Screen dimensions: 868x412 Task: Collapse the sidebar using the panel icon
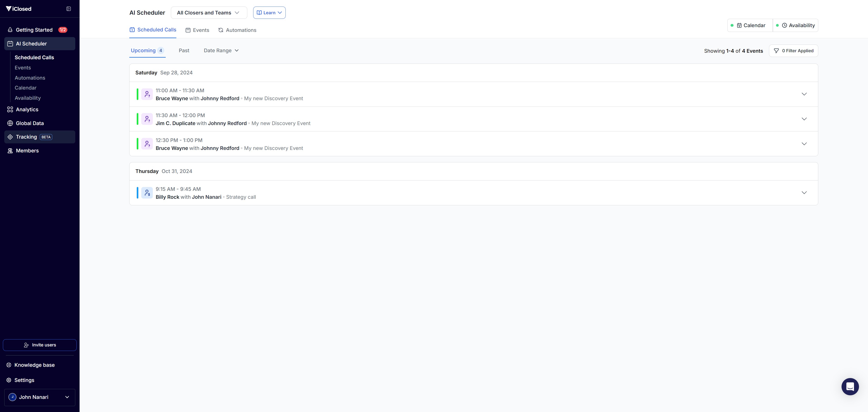[x=69, y=9]
